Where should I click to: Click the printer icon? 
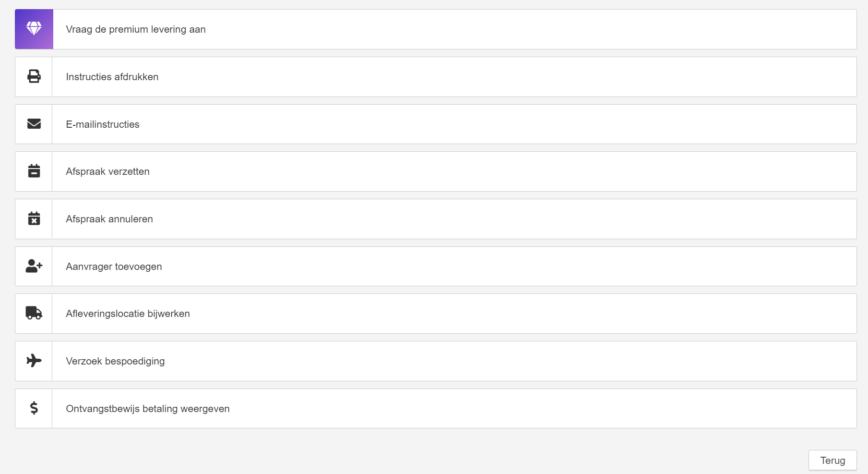34,76
